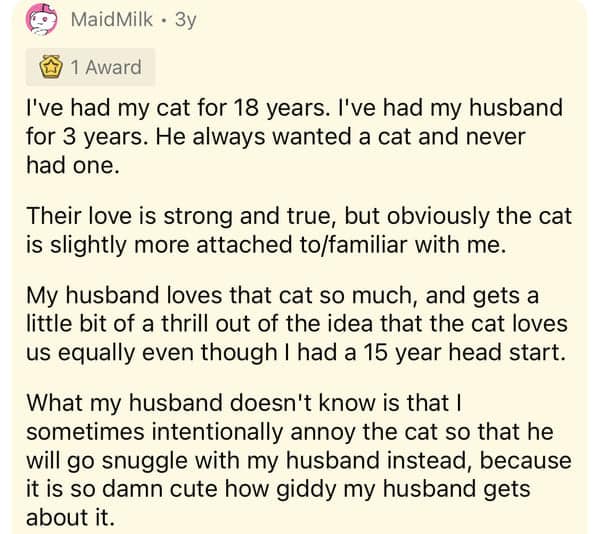
Task: Click the line "What my husband doesn't know"
Action: [244, 403]
